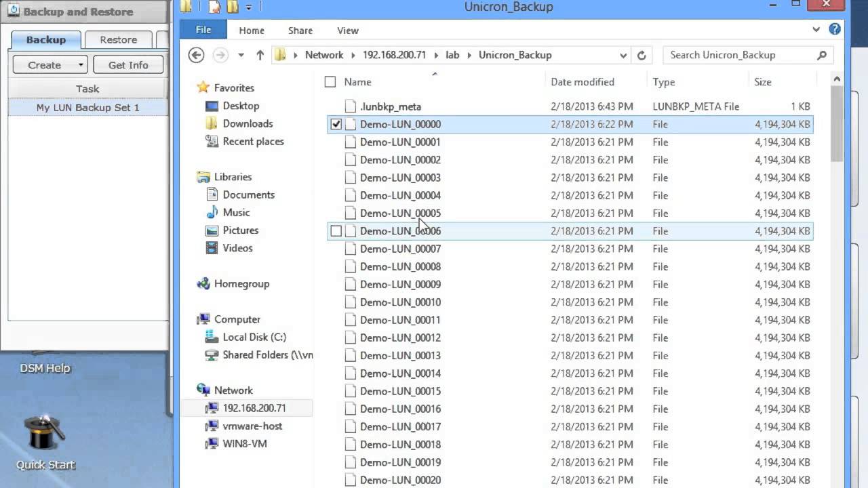
Task: Open WIN8-VM under Network
Action: click(x=245, y=444)
